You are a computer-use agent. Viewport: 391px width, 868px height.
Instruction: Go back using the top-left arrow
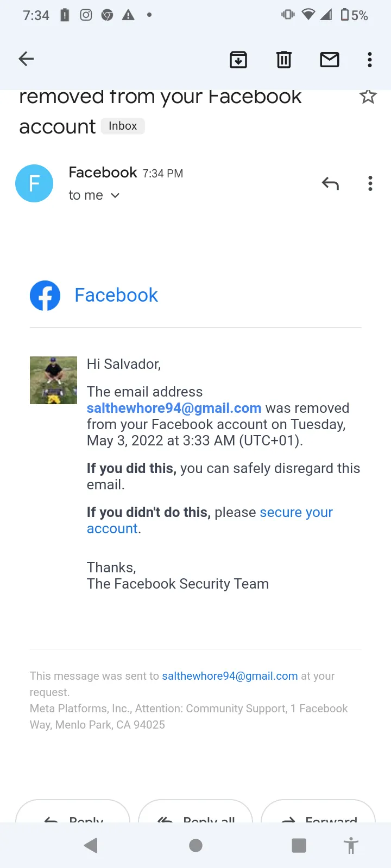pyautogui.click(x=26, y=59)
